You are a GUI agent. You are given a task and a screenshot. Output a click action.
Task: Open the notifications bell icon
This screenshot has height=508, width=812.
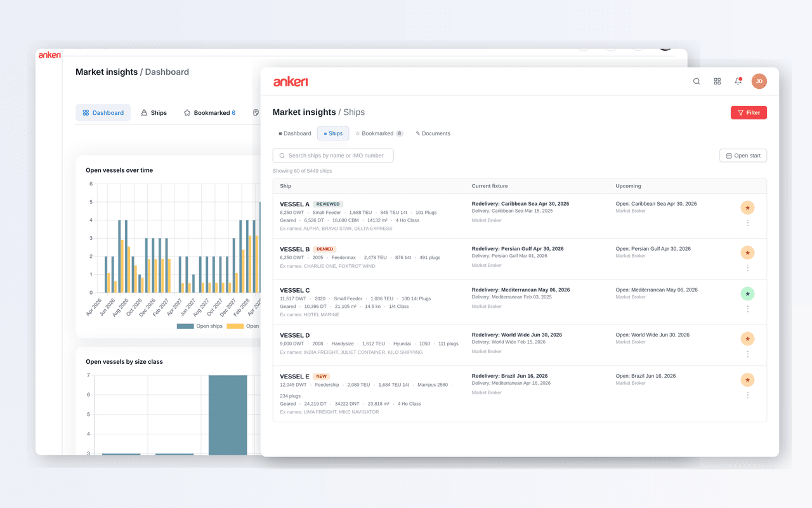coord(738,81)
